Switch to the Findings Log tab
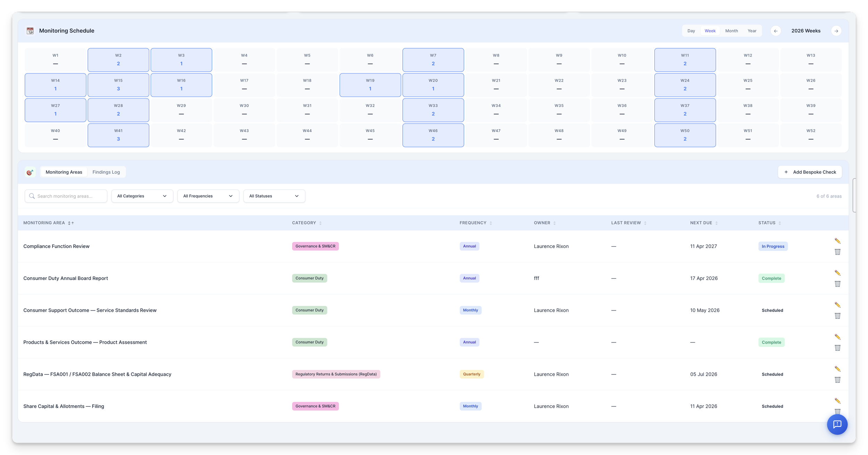Viewport: 868px width, 455px height. [106, 172]
